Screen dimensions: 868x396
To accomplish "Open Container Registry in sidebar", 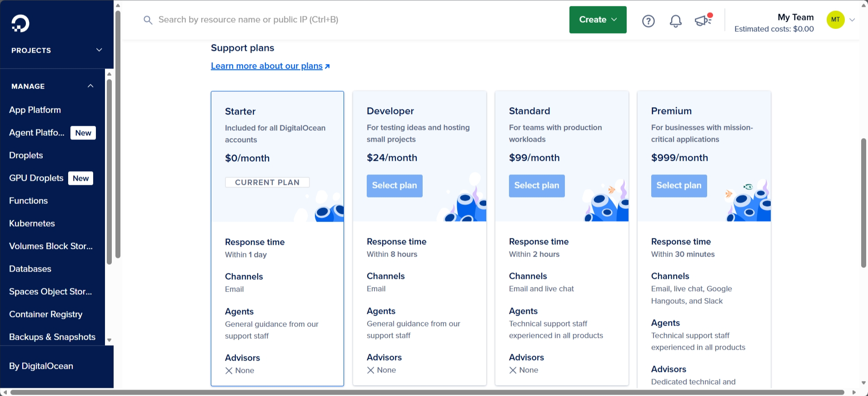I will pos(46,314).
